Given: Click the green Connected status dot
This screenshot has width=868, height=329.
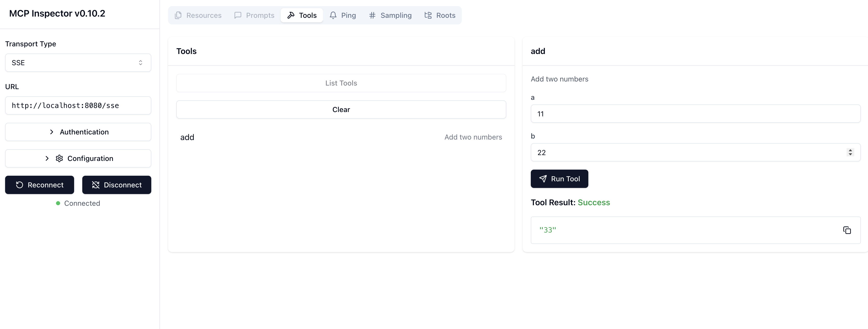Looking at the screenshot, I should pos(58,203).
